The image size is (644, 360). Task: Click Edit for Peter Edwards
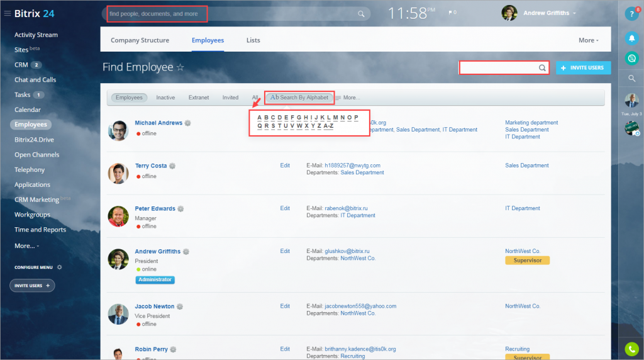(285, 208)
